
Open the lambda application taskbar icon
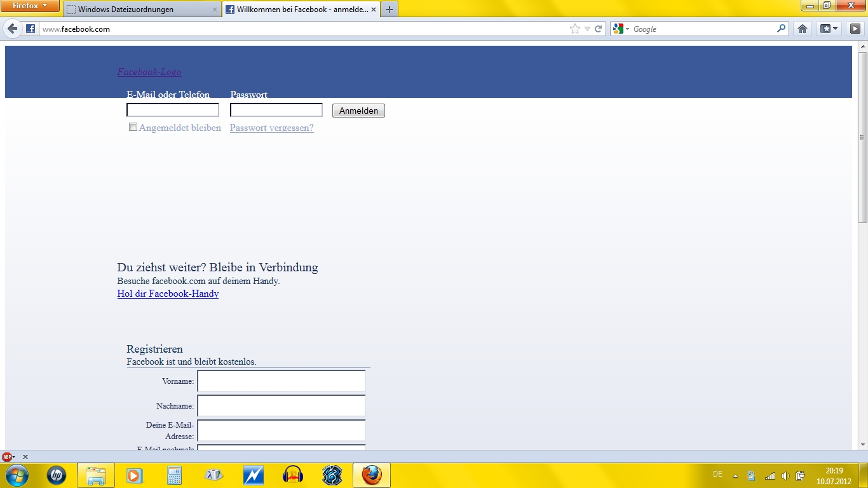[x=214, y=475]
